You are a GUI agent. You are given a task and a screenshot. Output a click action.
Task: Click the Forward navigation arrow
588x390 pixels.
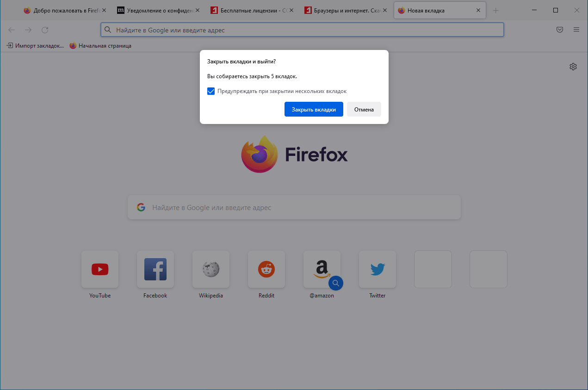pyautogui.click(x=28, y=30)
